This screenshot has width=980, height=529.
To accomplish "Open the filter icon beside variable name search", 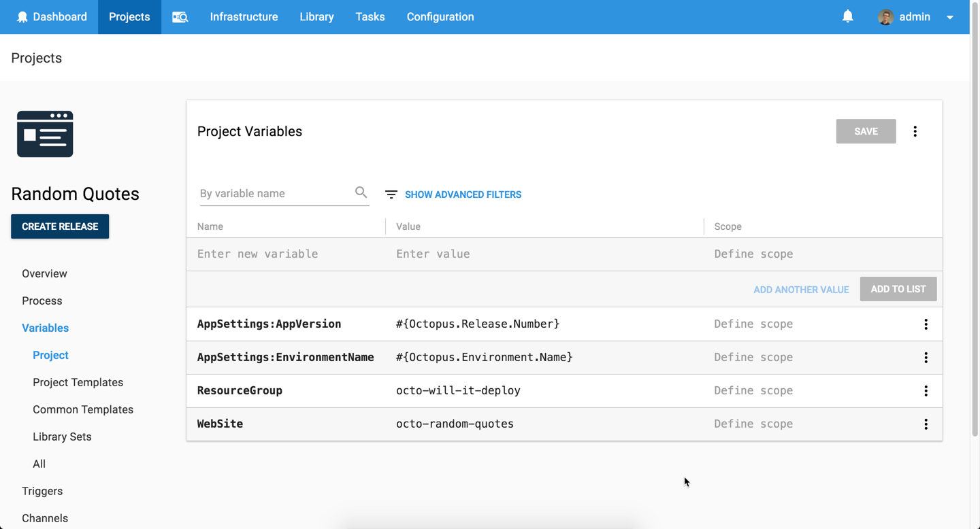I will point(391,194).
